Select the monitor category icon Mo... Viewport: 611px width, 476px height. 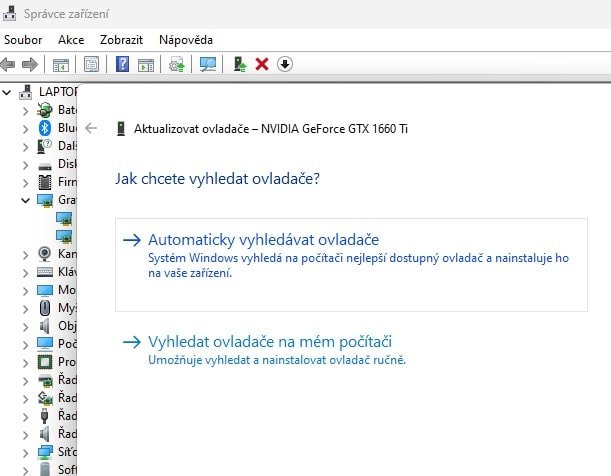(x=45, y=290)
